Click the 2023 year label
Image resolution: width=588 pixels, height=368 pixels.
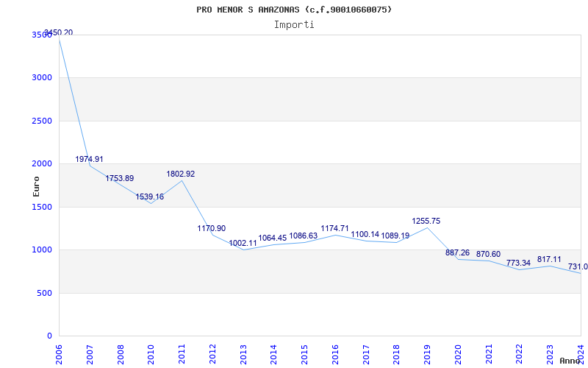[x=550, y=354]
